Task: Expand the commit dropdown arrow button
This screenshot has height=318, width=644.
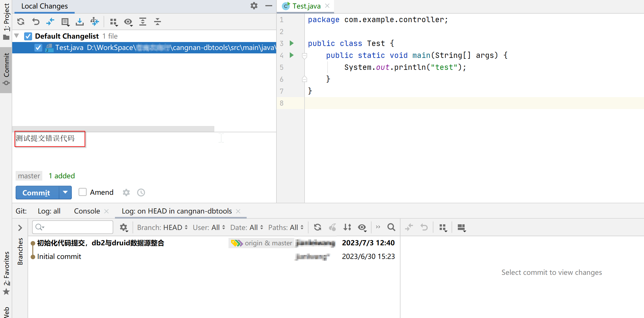Action: (65, 192)
